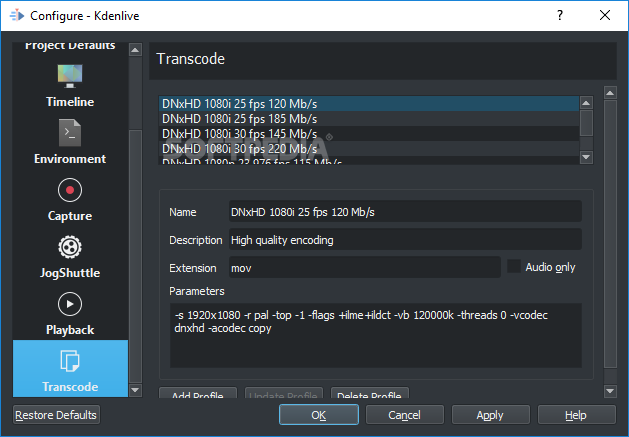Click profile list scrollbar down arrow

click(x=586, y=157)
